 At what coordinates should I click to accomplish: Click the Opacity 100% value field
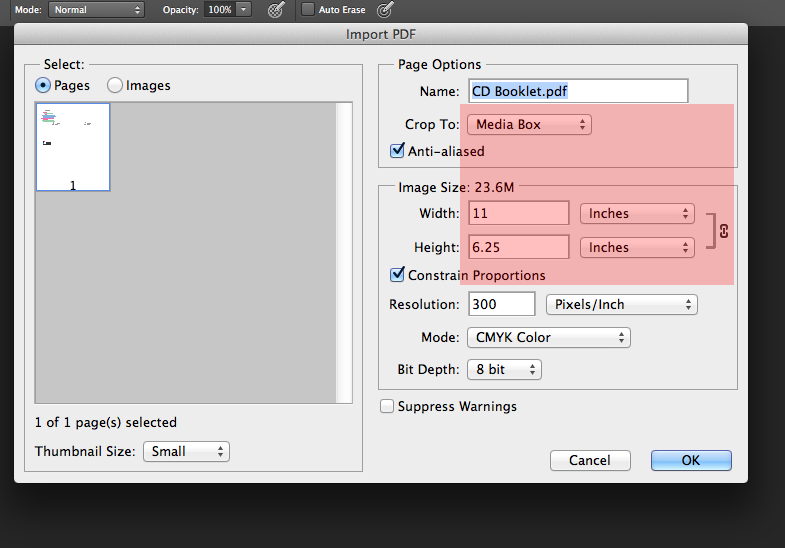[x=220, y=10]
